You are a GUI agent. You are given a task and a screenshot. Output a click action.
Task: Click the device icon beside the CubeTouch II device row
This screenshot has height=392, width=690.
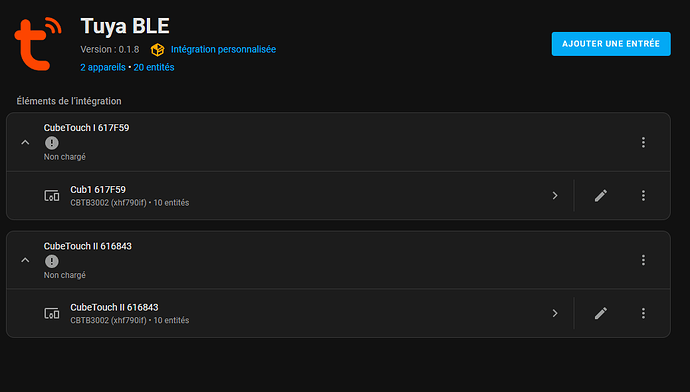coord(51,313)
